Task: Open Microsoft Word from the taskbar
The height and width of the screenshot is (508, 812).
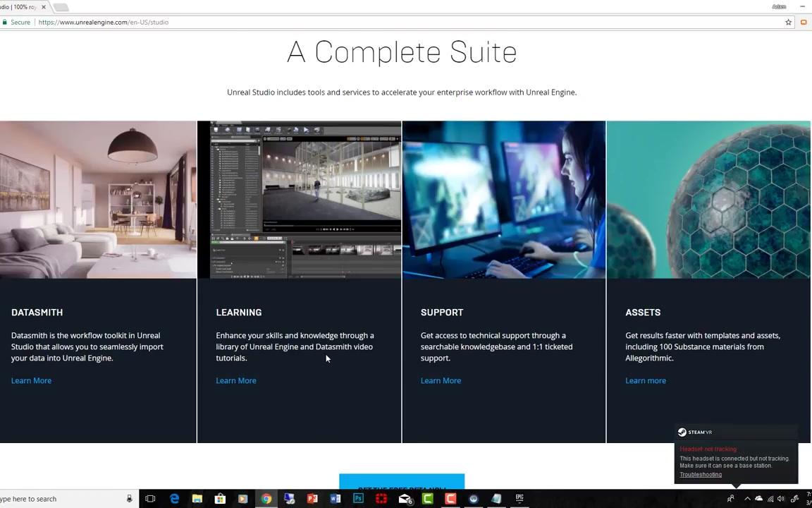Action: 334,499
